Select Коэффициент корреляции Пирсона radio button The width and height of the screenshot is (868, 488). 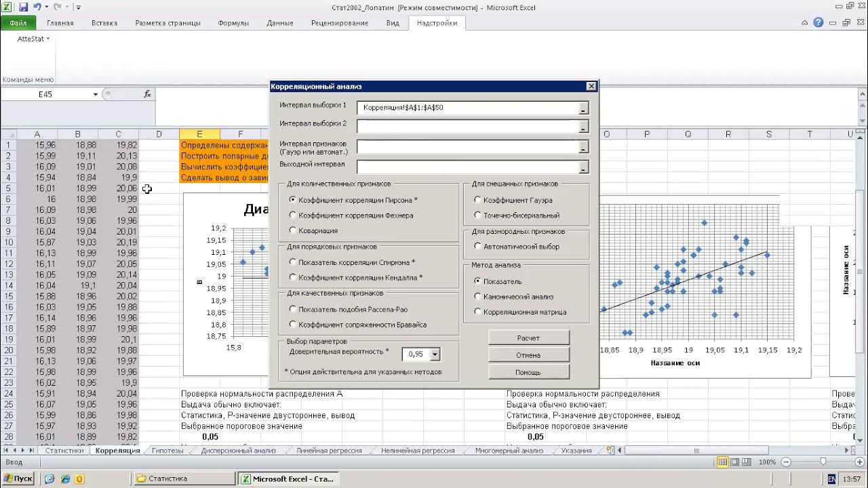point(293,200)
